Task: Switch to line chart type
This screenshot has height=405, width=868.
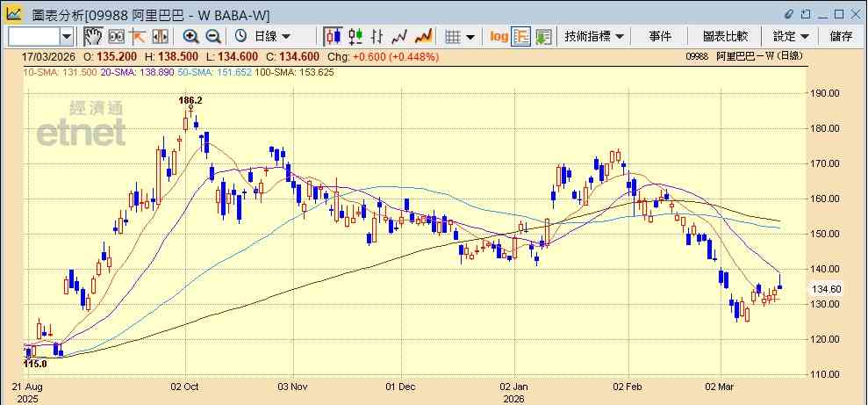Action: [x=399, y=37]
